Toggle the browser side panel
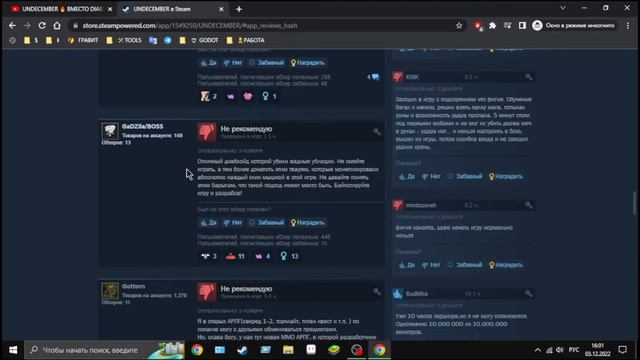The width and height of the screenshot is (640, 360). [522, 25]
